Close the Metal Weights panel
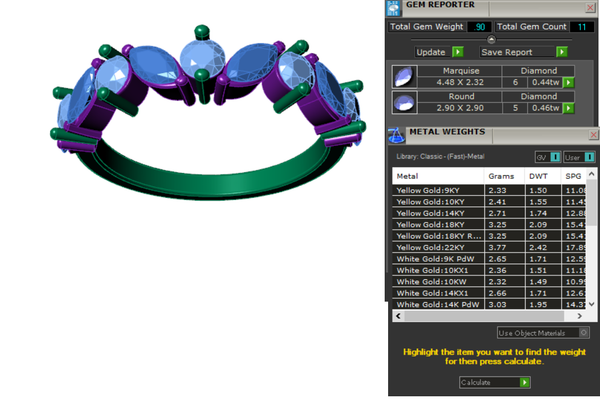Screen dimensions: 600x402 click(593, 135)
